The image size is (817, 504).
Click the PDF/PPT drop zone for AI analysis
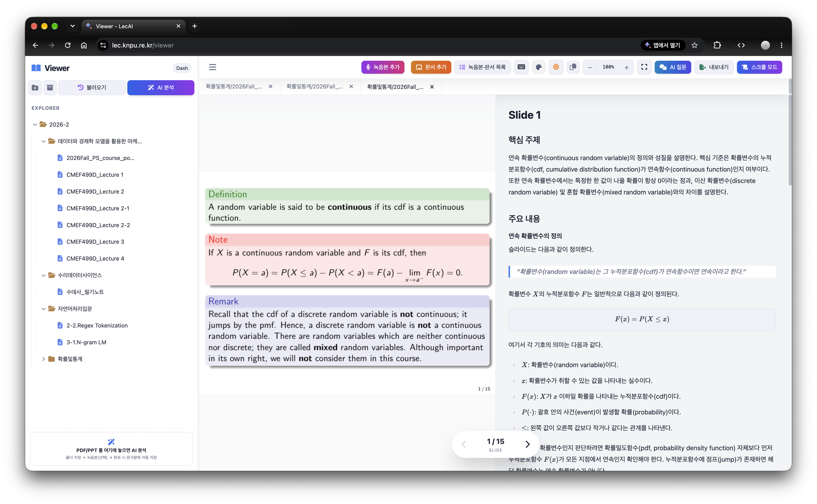111,449
